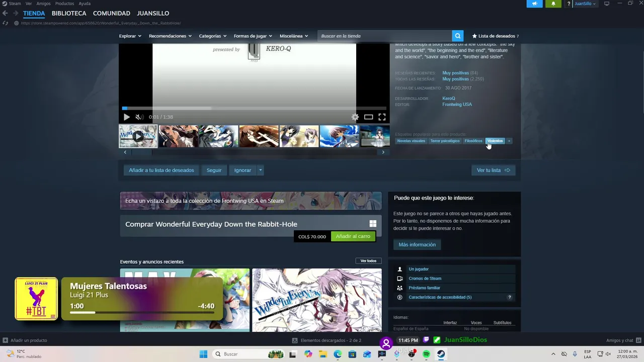Open the Categorías dropdown
The height and width of the screenshot is (362, 644).
[212, 36]
